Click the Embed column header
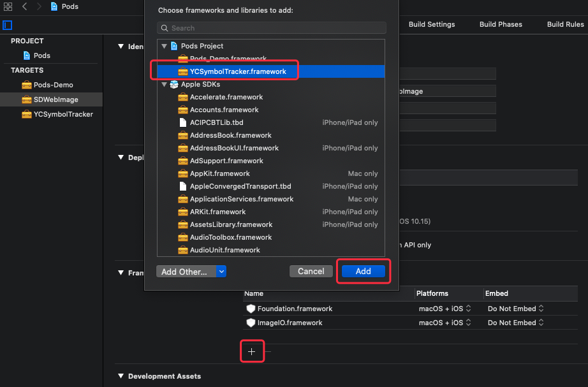 [x=497, y=294]
